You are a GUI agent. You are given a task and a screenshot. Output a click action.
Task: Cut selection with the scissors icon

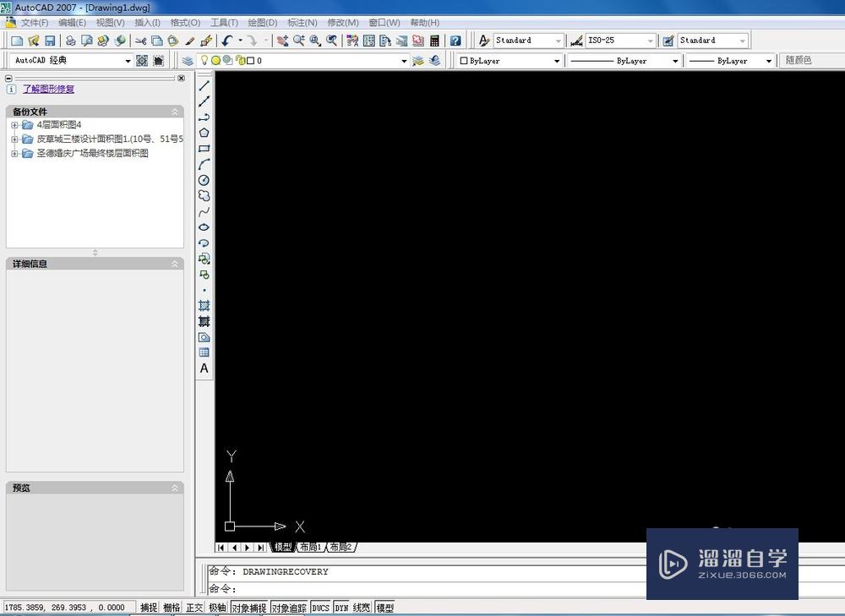pyautogui.click(x=140, y=41)
